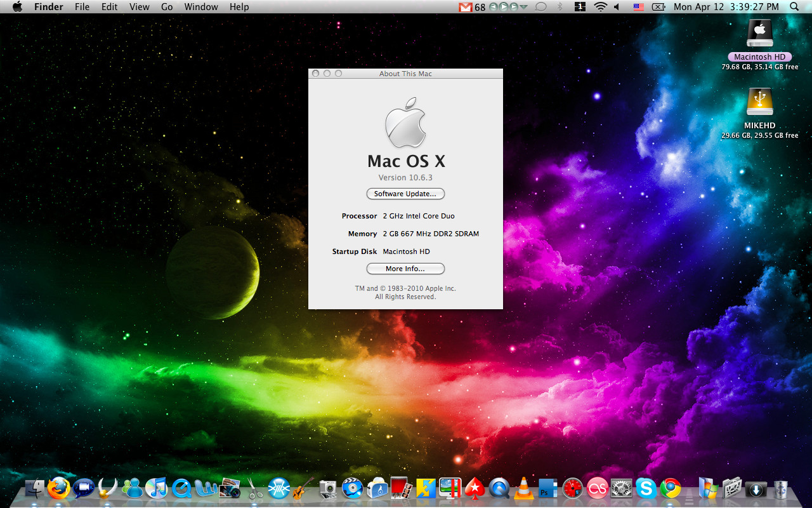Open Skype from the dock
This screenshot has height=508, width=812.
646,488
